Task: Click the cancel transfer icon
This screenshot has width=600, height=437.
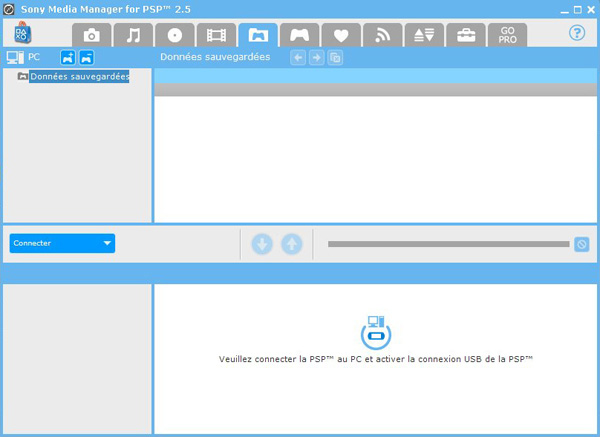Action: coord(582,244)
